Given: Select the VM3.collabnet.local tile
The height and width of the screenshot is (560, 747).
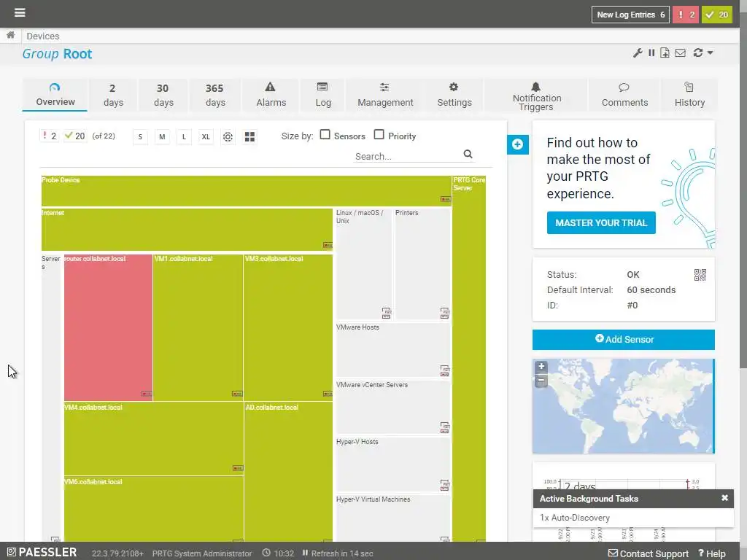Looking at the screenshot, I should [287, 327].
